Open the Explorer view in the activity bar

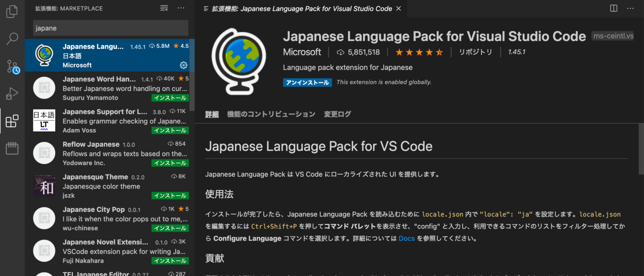(x=12, y=11)
